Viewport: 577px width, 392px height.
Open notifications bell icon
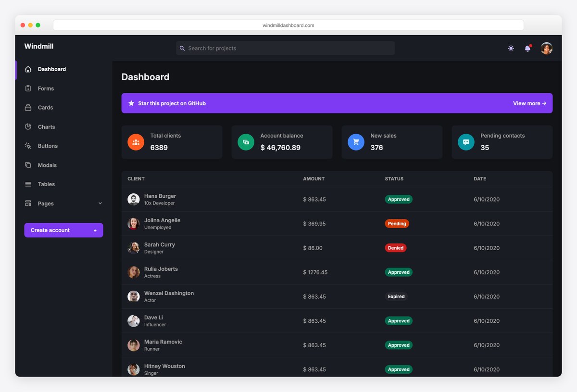[527, 48]
